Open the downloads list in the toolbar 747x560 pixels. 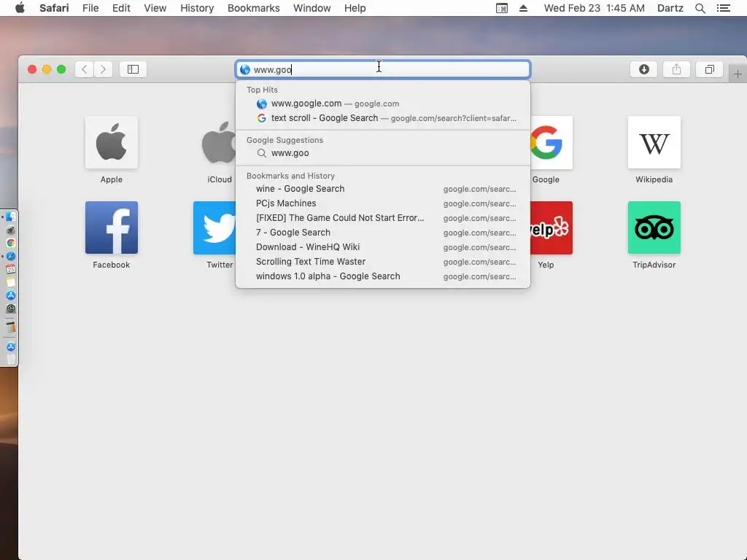pyautogui.click(x=643, y=69)
